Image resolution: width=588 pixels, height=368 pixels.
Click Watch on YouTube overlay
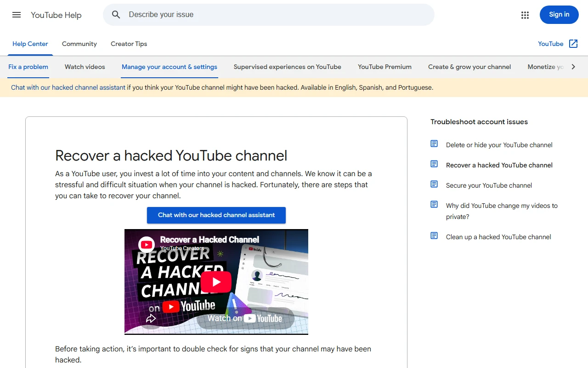(x=245, y=318)
